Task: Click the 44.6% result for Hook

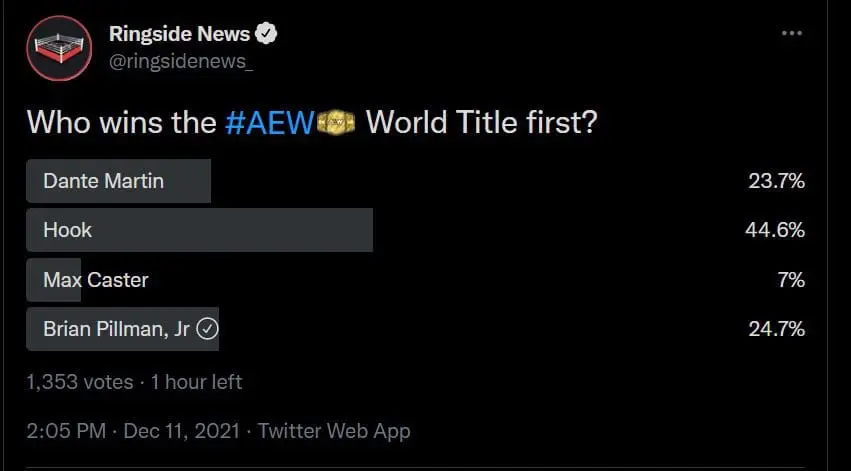Action: 775,230
